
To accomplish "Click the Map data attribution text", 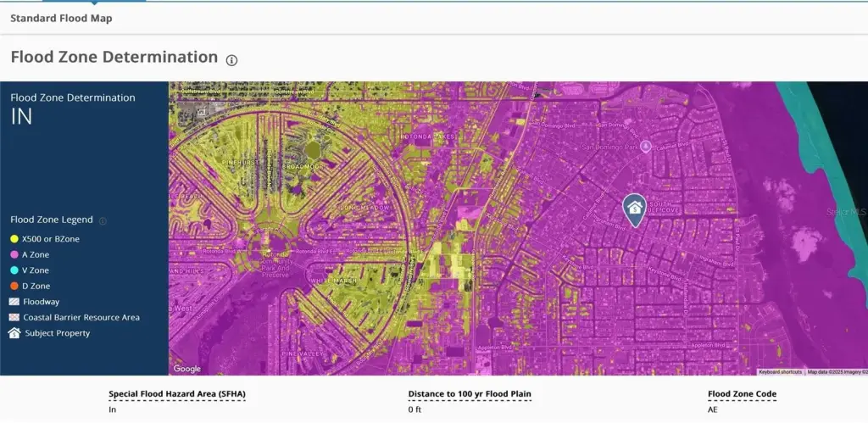I will click(835, 372).
